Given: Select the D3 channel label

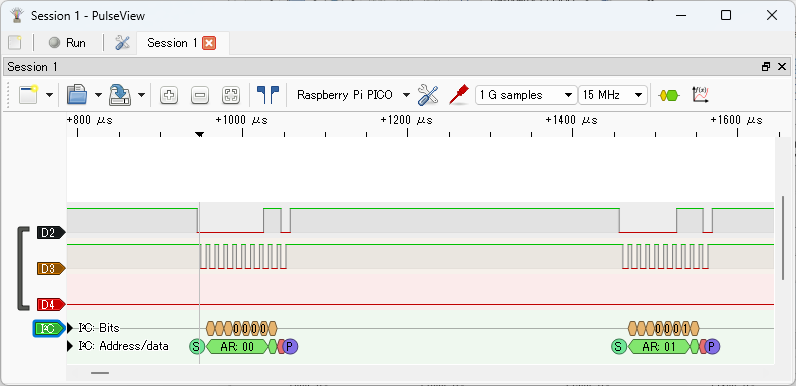Looking at the screenshot, I should coord(51,268).
